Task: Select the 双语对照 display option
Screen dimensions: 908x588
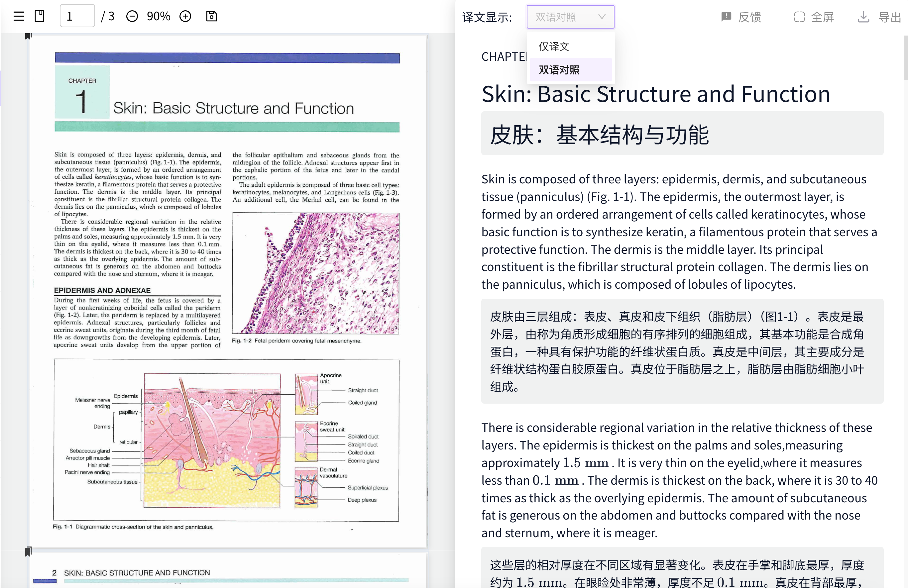Action: 559,70
